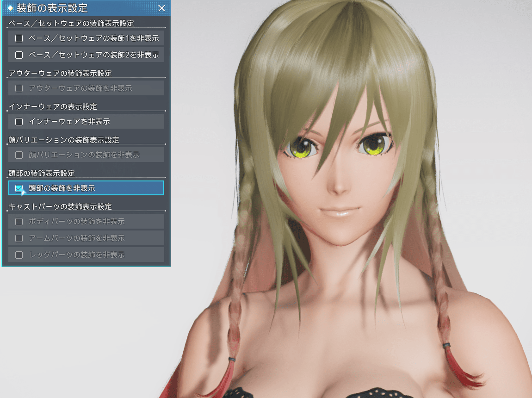Enable hiding base/setwear decoration 1

point(19,38)
